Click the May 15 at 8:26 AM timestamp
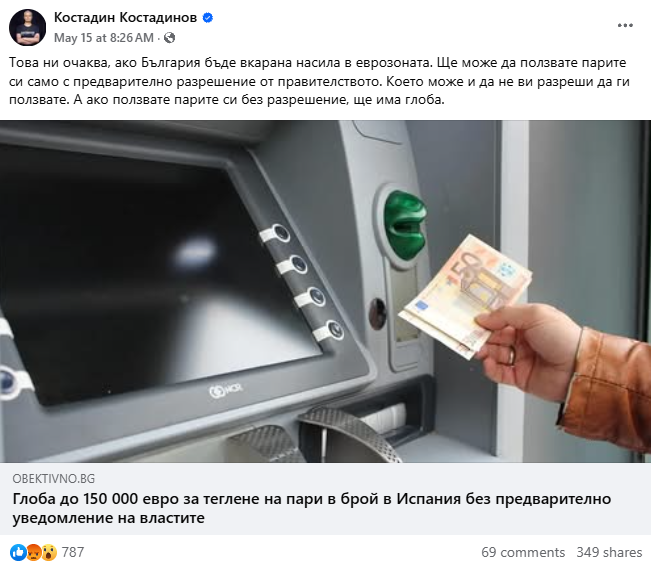This screenshot has width=651, height=566. 104,38
